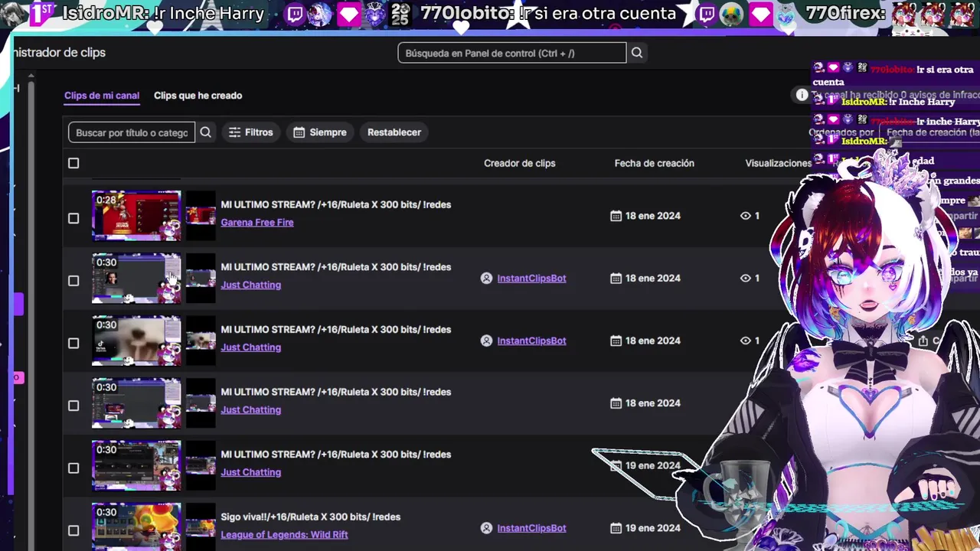980x551 pixels.
Task: Click the 0:28 clip thumbnail
Action: (x=136, y=216)
